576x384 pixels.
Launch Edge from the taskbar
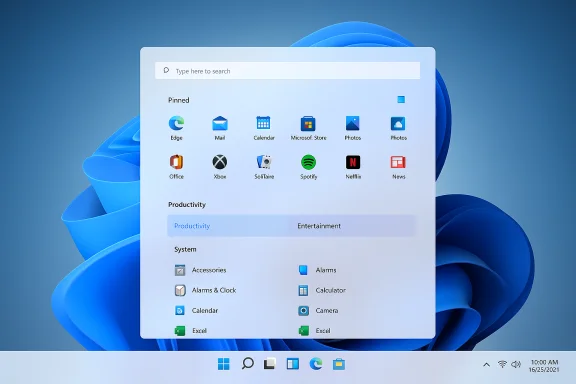[316, 364]
